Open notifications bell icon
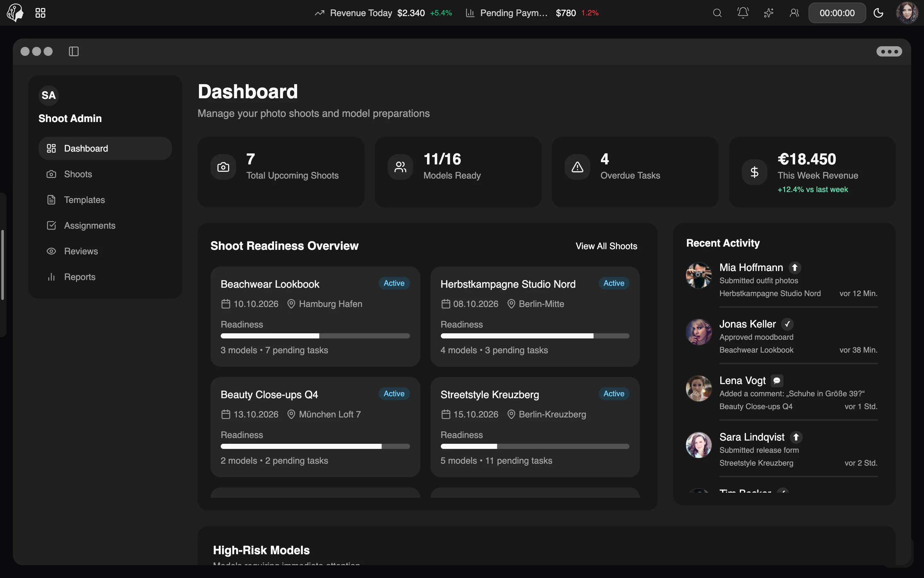924x578 pixels. 743,13
